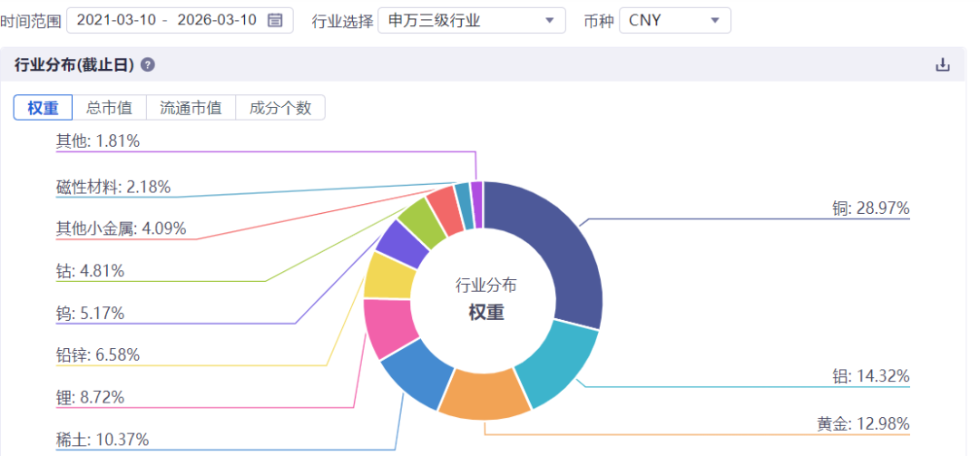The width and height of the screenshot is (980, 456).
Task: Switch to the 流通市值 tab
Action: click(x=191, y=108)
